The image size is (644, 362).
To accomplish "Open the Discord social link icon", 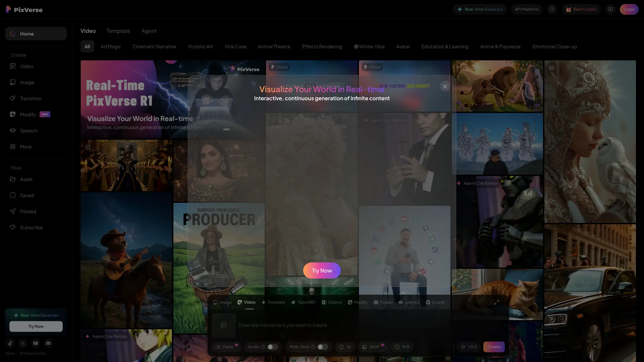I will 48,343.
